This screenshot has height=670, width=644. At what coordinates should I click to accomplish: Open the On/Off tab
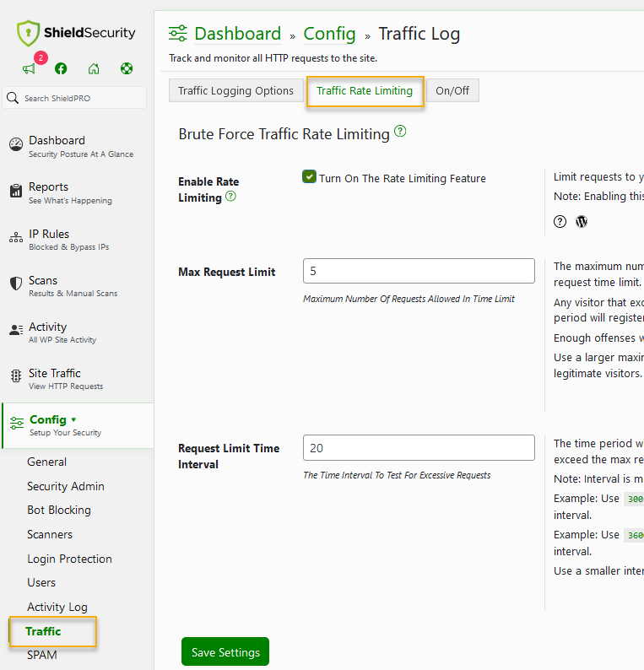(452, 90)
